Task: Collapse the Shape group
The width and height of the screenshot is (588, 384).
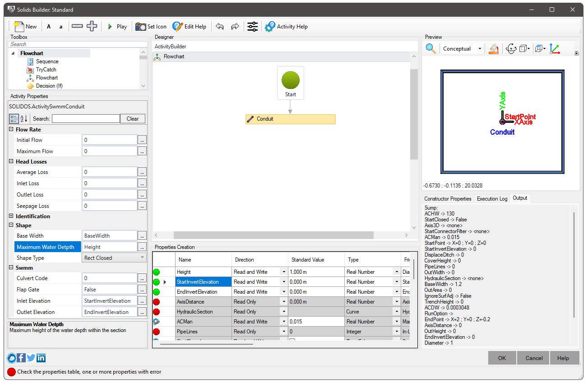Action: pyautogui.click(x=11, y=225)
